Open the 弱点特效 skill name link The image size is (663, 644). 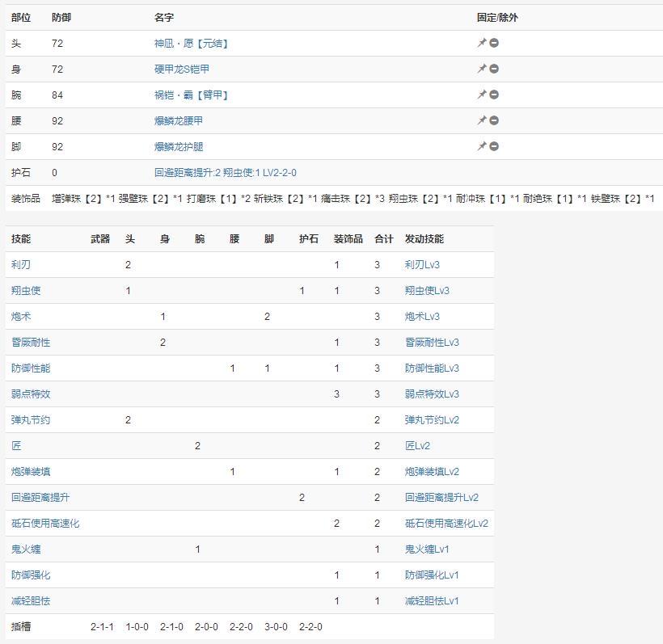coord(31,394)
